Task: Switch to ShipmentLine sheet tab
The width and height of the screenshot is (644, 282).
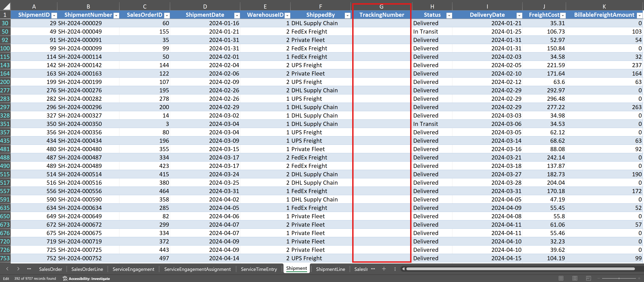Action: click(x=330, y=269)
